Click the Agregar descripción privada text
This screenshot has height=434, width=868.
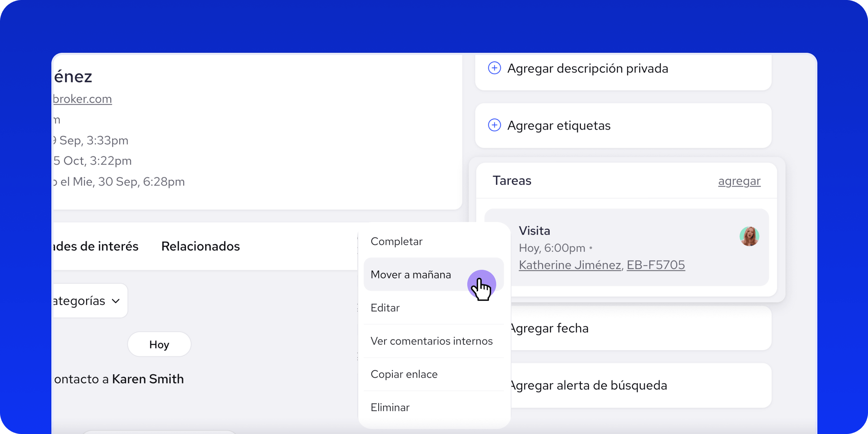click(x=588, y=68)
